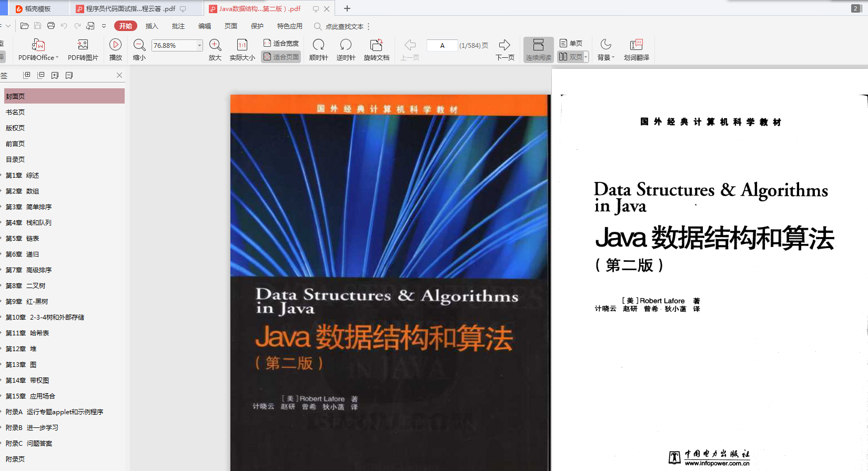Image resolution: width=868 pixels, height=471 pixels.
Task: Open the 页面 ribbon tab
Action: pyautogui.click(x=231, y=26)
